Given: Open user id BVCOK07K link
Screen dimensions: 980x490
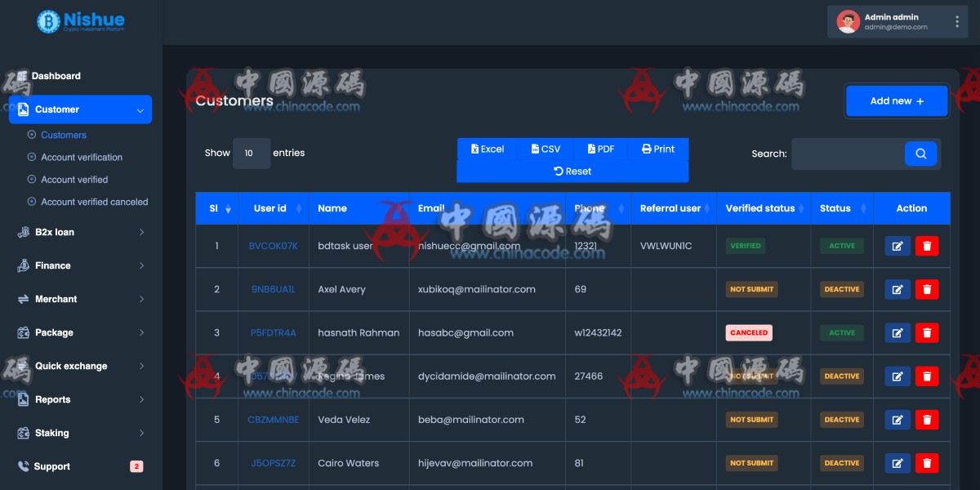Looking at the screenshot, I should pos(273,246).
